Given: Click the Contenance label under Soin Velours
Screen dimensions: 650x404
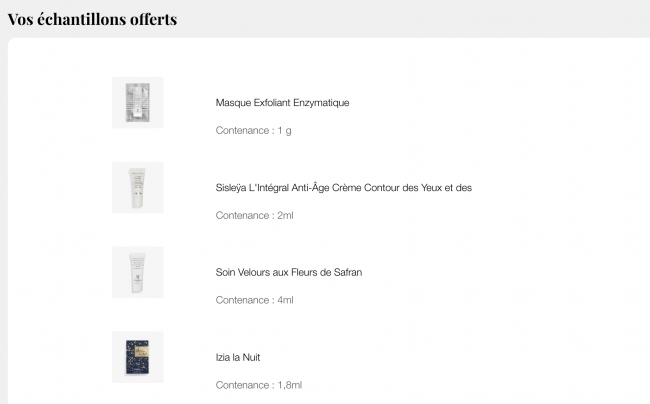Looking at the screenshot, I should pyautogui.click(x=243, y=300).
